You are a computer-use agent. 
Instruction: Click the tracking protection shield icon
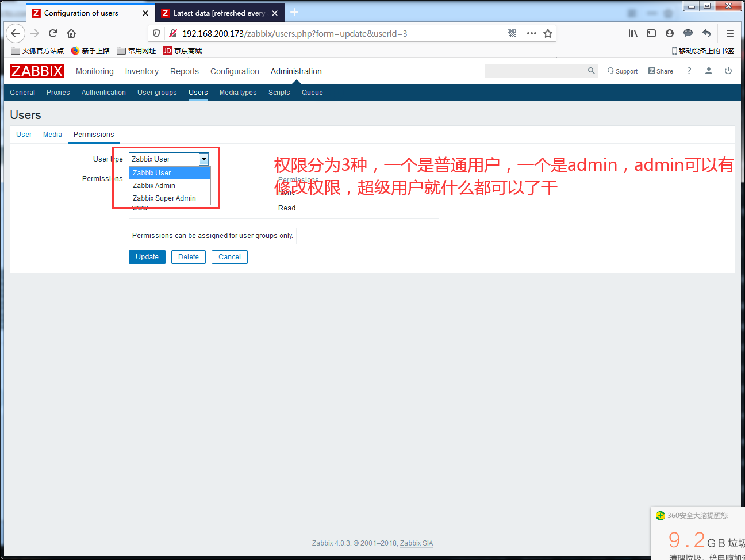pos(156,33)
